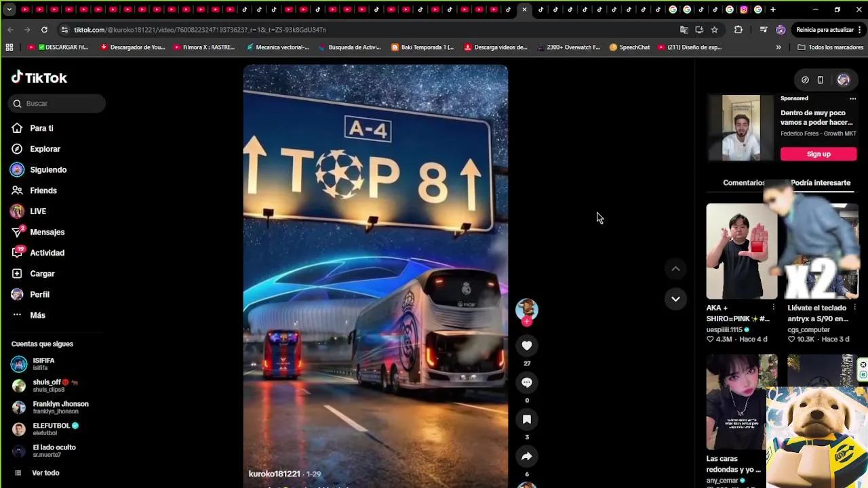Open TikTok profile avatar top right

tap(843, 80)
